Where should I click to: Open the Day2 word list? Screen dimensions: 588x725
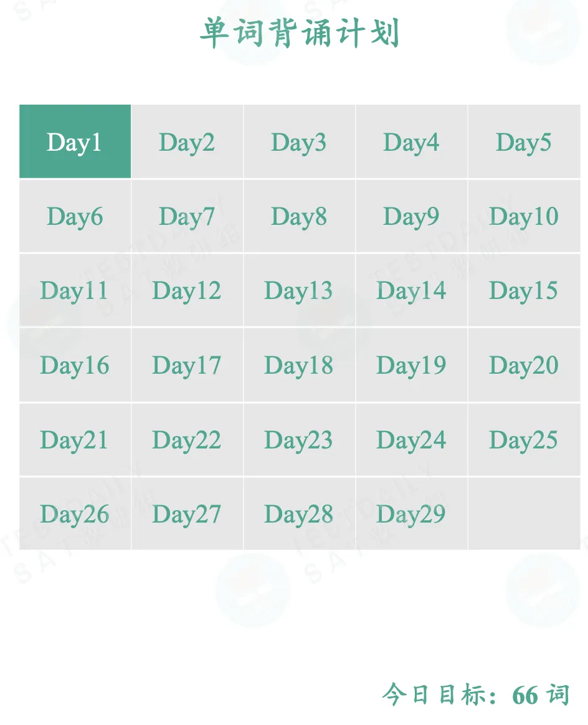[x=187, y=142]
